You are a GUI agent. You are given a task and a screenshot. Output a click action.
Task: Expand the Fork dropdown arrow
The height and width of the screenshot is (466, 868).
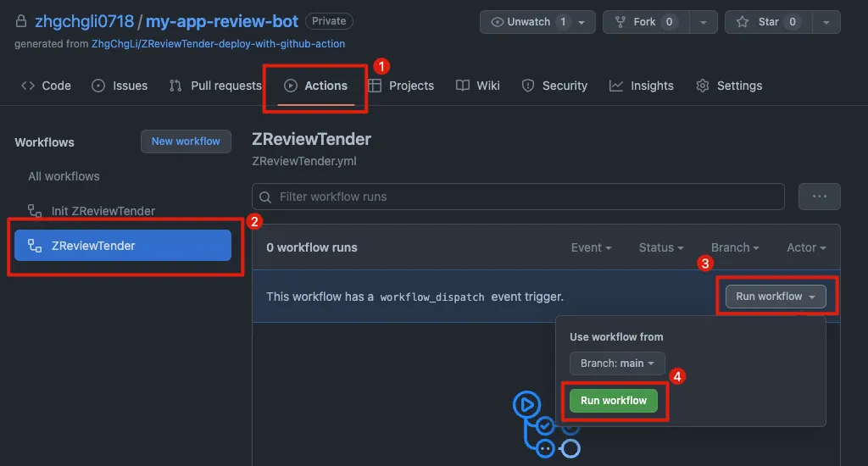pyautogui.click(x=703, y=22)
